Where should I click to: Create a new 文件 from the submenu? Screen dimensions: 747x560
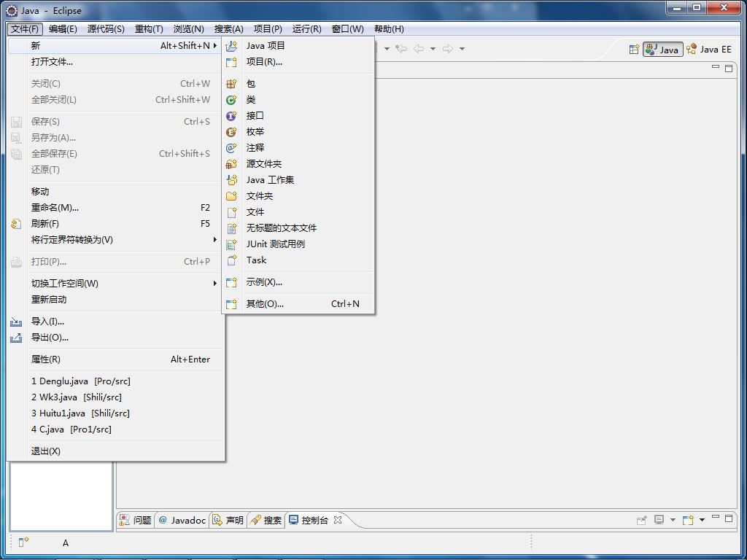point(298,212)
